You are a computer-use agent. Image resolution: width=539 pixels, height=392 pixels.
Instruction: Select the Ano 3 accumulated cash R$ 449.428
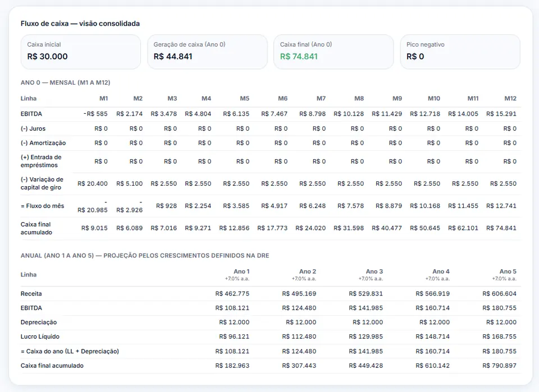pyautogui.click(x=366, y=366)
